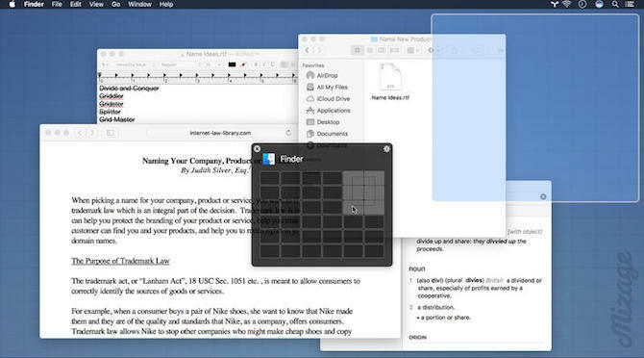Click the Wi-Fi status icon

567,4
